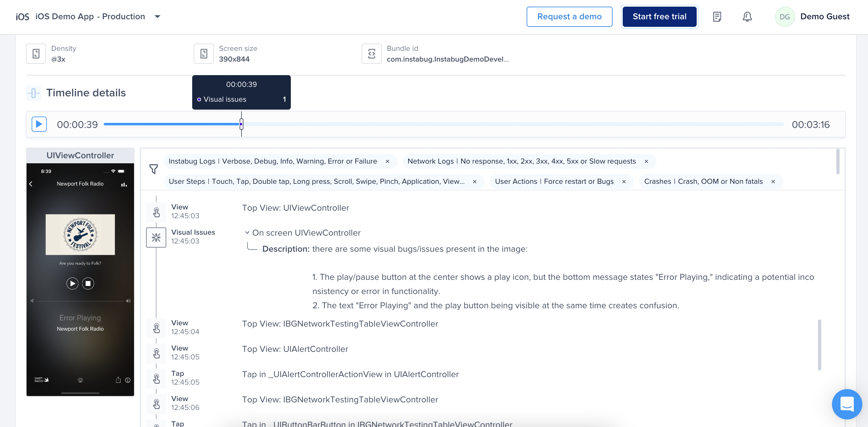This screenshot has width=868, height=427.
Task: Click the filter panel scrollbar
Action: tap(838, 161)
